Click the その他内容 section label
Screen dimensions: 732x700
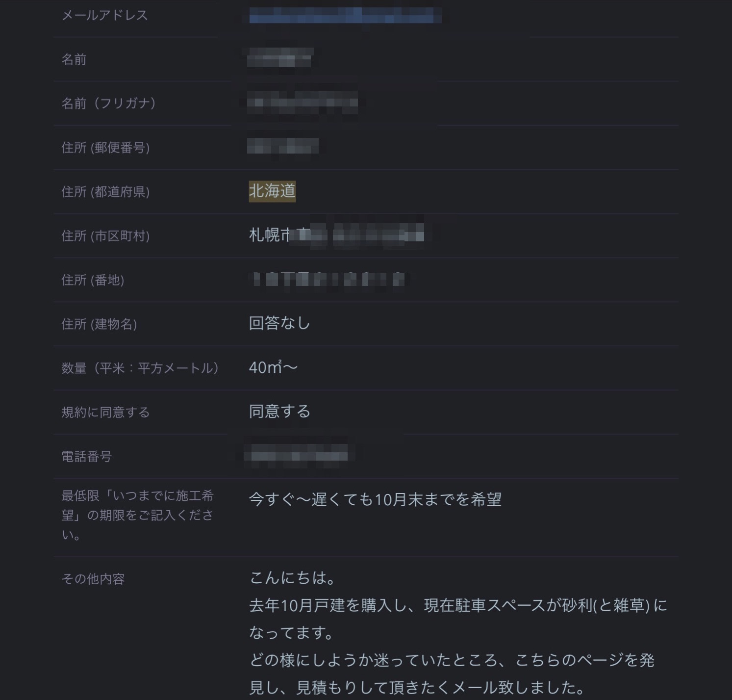click(93, 579)
